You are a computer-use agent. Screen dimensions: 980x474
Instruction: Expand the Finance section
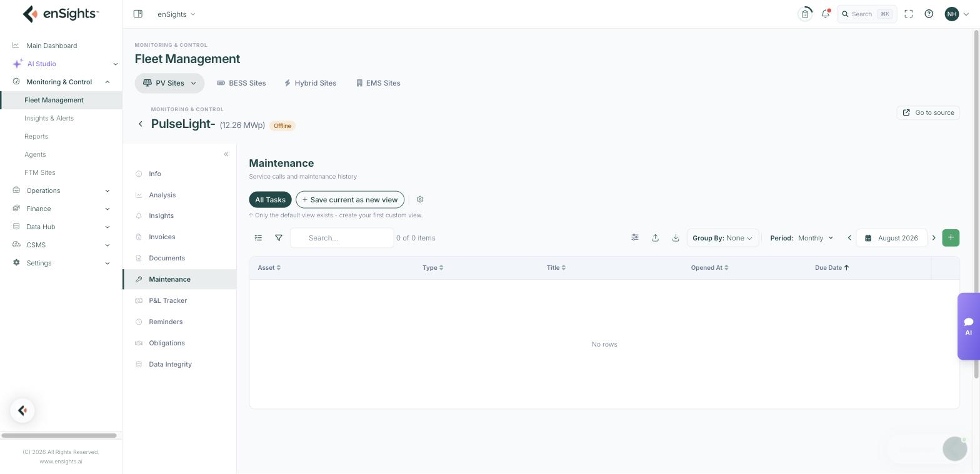pyautogui.click(x=107, y=209)
